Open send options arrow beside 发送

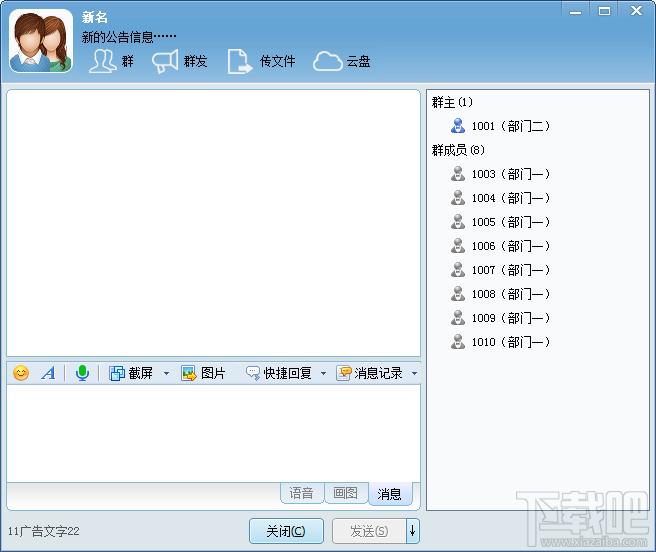413,531
